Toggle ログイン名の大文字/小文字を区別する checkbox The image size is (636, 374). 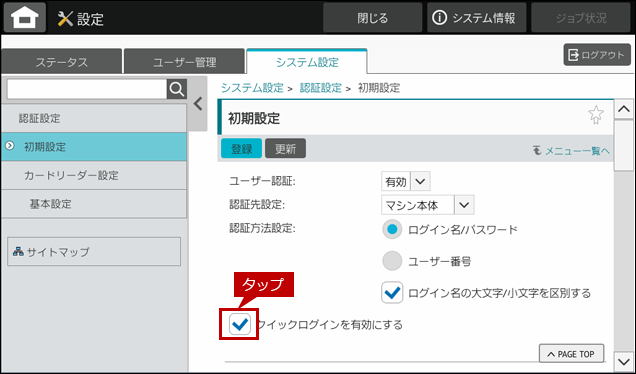click(392, 293)
